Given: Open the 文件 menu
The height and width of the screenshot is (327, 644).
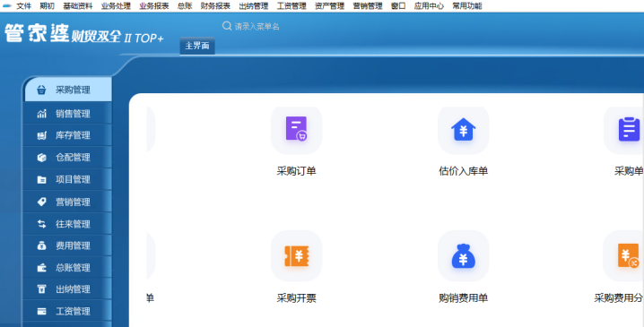Looking at the screenshot, I should click(x=24, y=5).
